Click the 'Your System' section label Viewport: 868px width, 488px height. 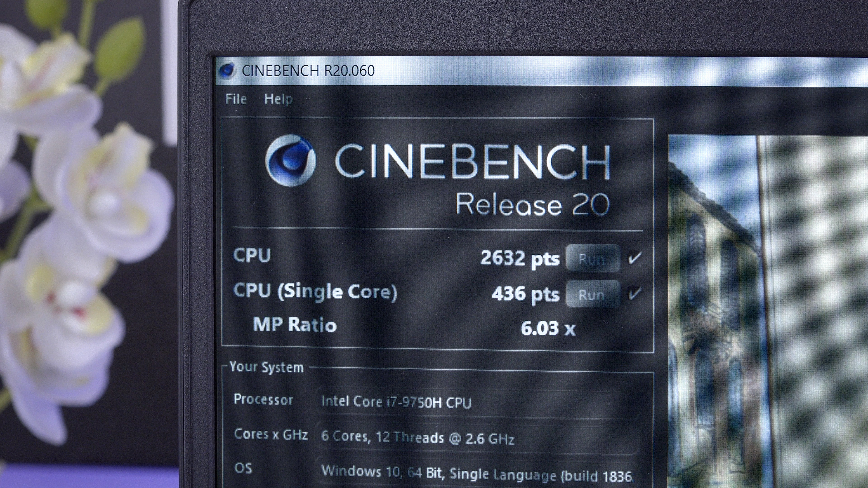267,367
